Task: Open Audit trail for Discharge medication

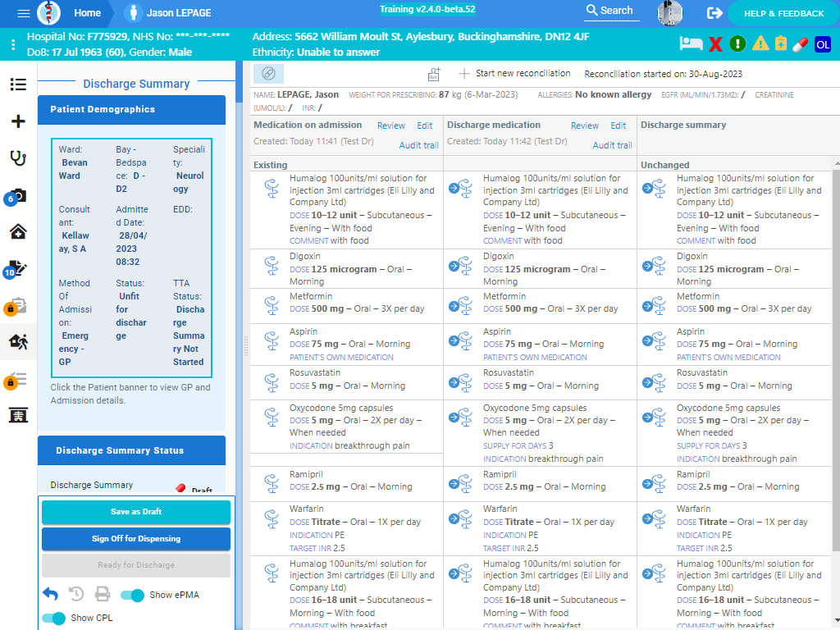Action: pos(612,145)
